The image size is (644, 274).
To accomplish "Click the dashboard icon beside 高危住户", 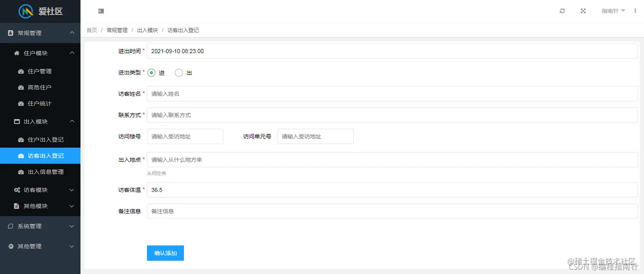I will click(21, 88).
